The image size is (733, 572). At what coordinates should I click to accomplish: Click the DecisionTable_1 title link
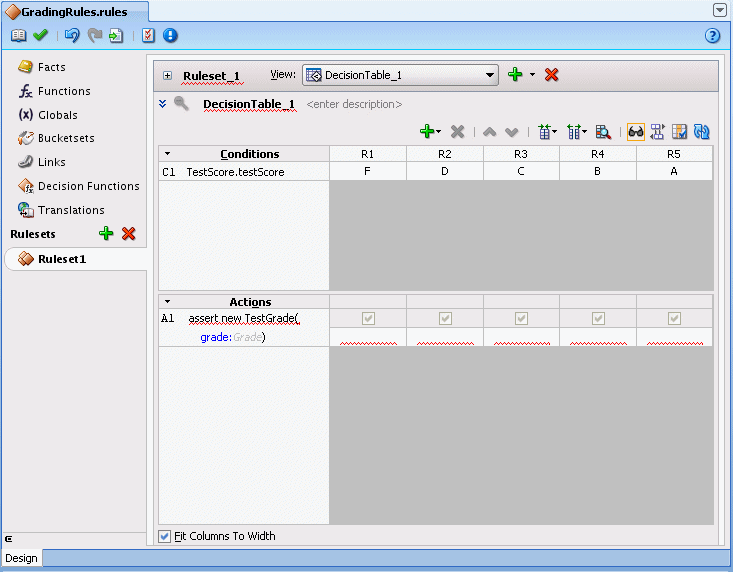pos(249,104)
